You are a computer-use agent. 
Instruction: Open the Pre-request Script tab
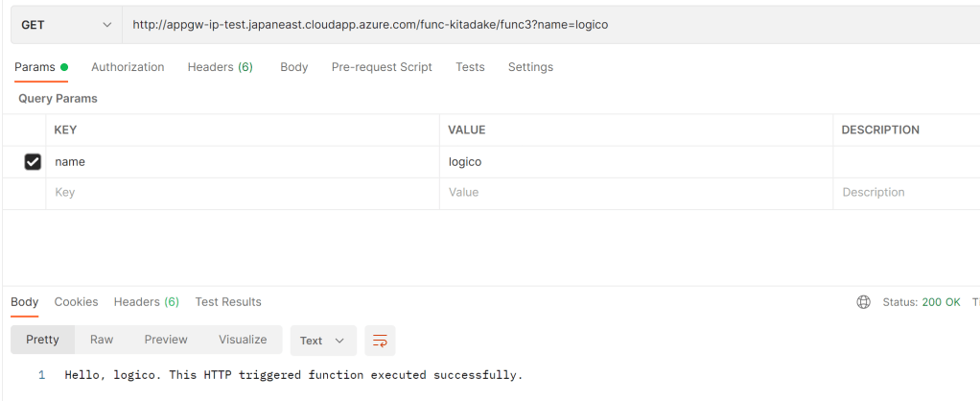(382, 67)
